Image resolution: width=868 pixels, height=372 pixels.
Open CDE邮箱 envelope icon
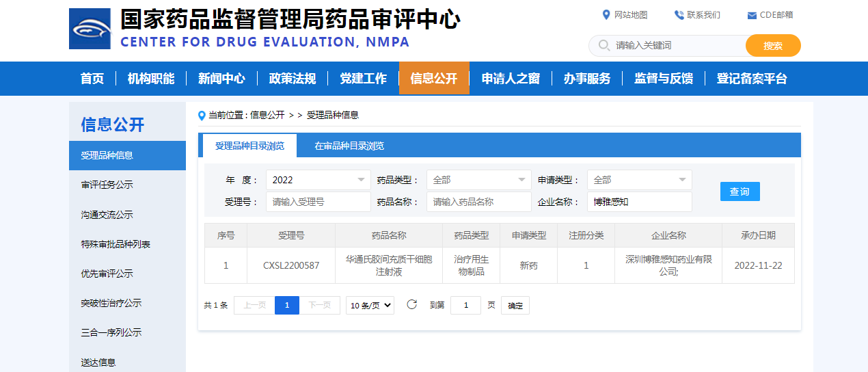(x=752, y=15)
